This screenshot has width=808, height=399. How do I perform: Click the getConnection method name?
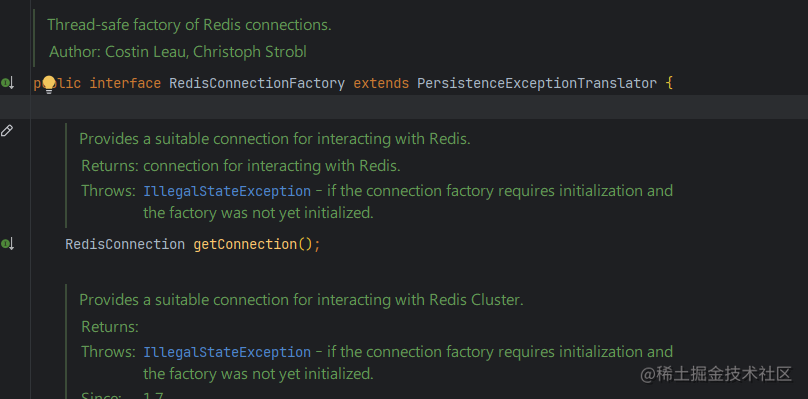click(245, 244)
